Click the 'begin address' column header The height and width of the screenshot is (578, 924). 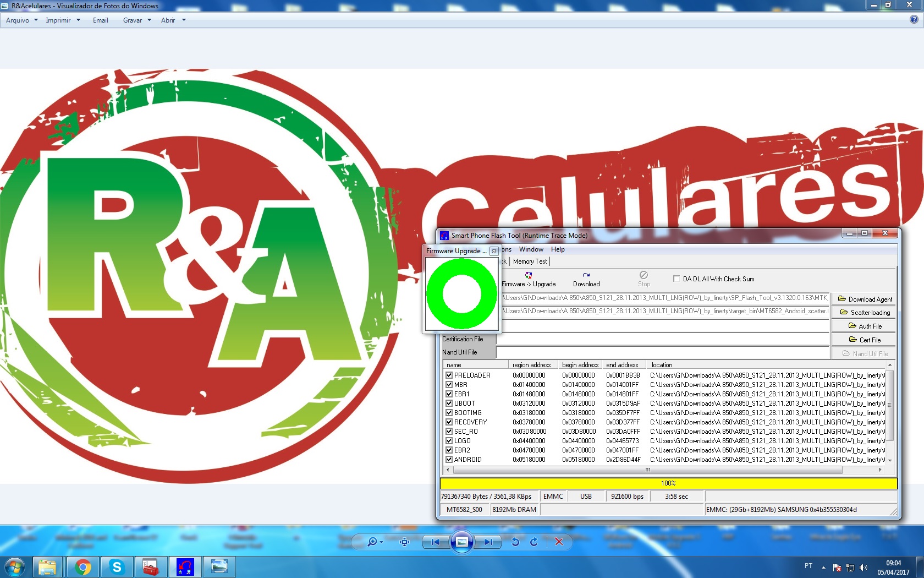click(x=580, y=365)
